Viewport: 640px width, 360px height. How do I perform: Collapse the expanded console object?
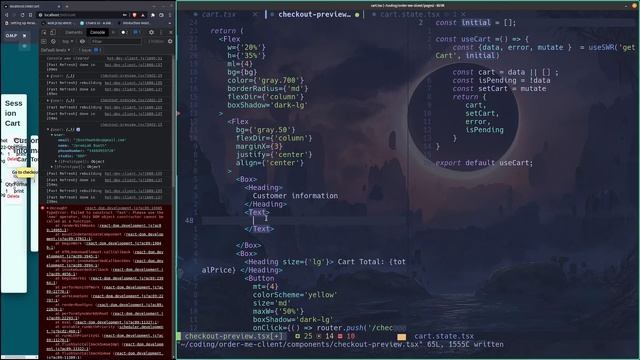click(x=48, y=129)
